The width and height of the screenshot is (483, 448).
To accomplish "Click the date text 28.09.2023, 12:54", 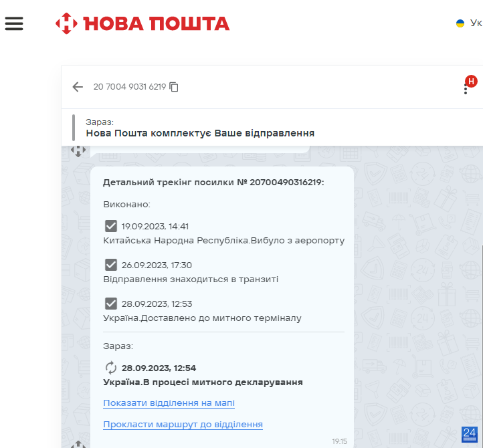I will (159, 368).
